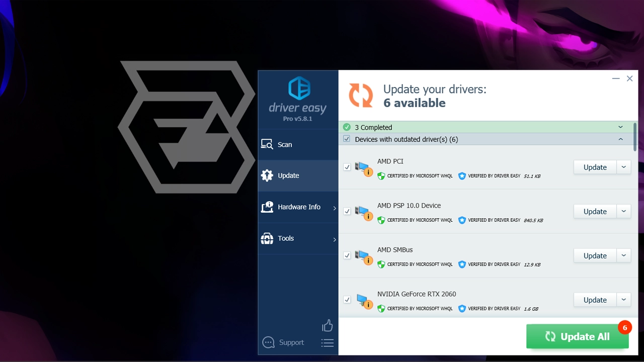
Task: Click the 51.1 KB size text
Action: tap(532, 176)
